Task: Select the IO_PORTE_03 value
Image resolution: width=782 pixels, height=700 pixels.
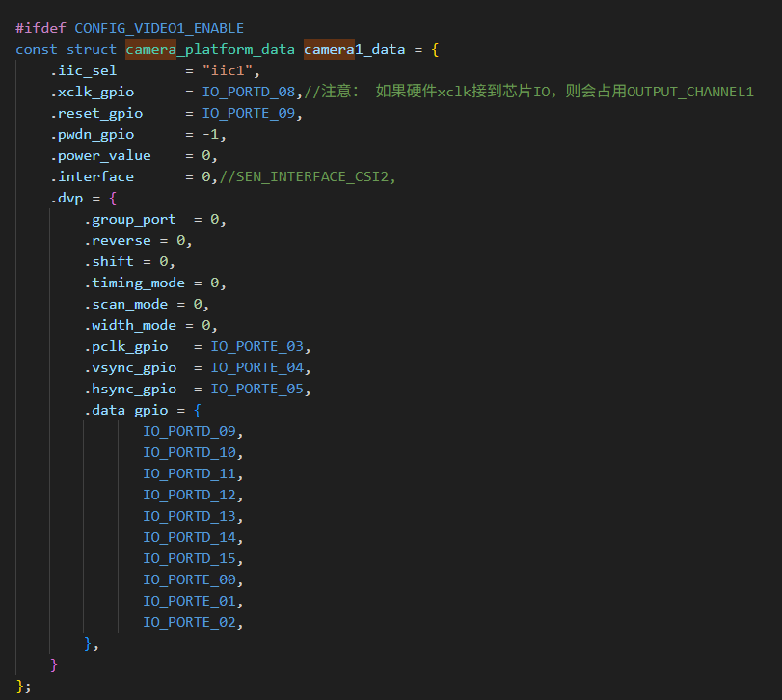Action: click(x=256, y=346)
